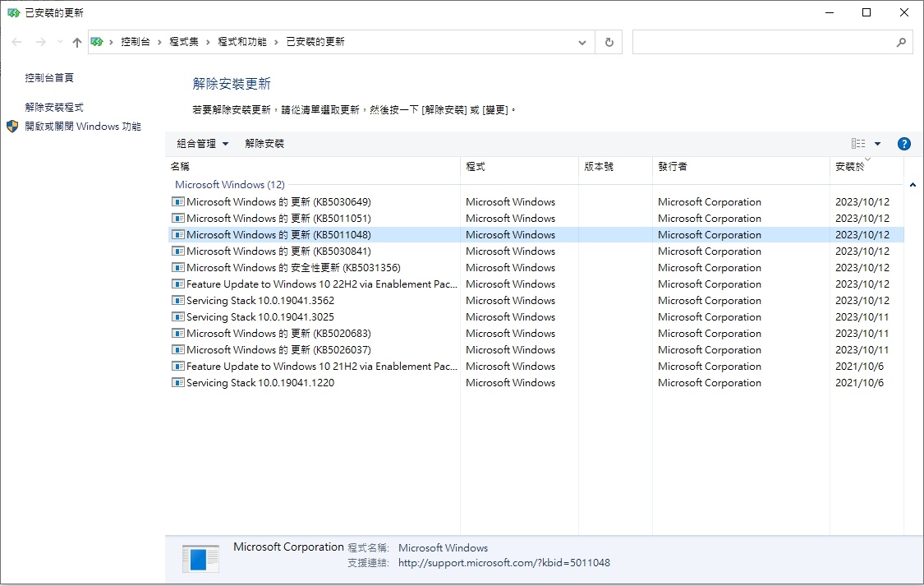The width and height of the screenshot is (924, 586).
Task: Select update named (KB5030841)
Action: coord(278,251)
